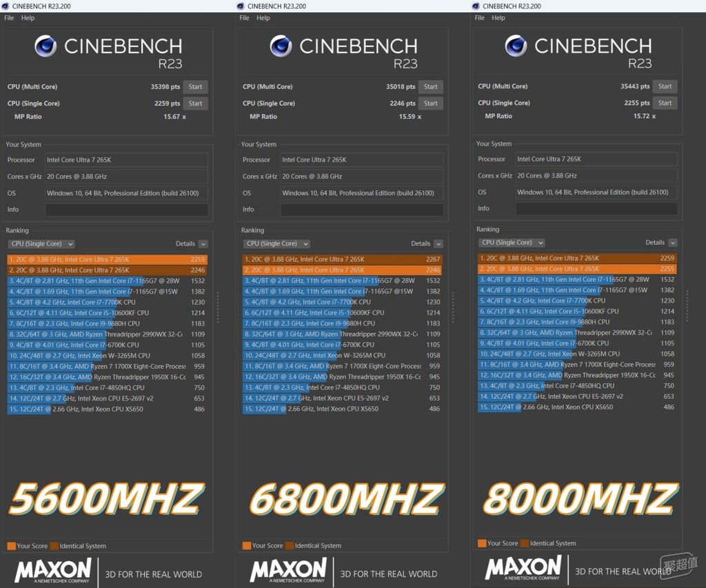Click the empty Info field in the right window

point(596,208)
